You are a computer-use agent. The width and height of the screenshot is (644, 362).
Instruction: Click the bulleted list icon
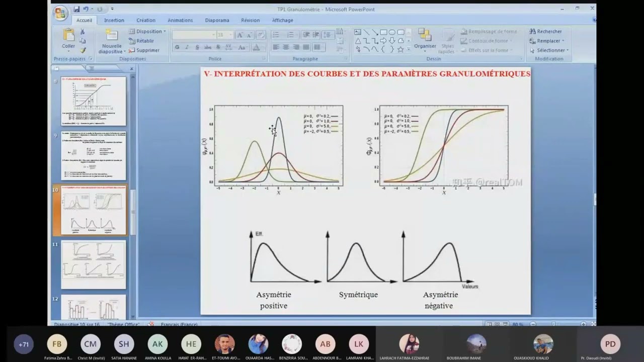[276, 35]
